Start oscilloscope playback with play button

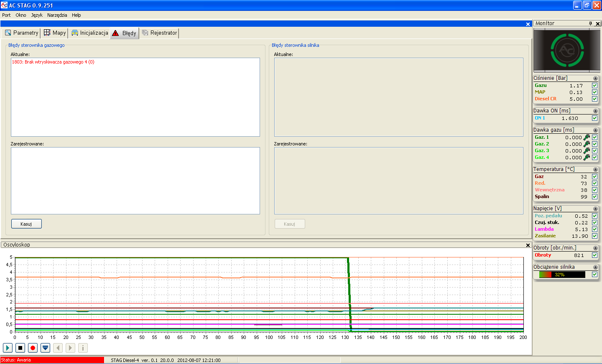pyautogui.click(x=8, y=348)
